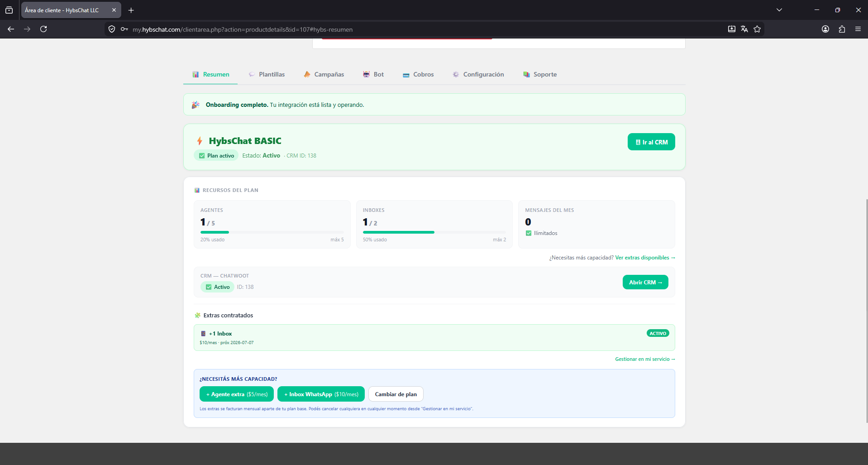Click the Campañas megaphone icon
Image resolution: width=868 pixels, height=465 pixels.
pos(307,74)
